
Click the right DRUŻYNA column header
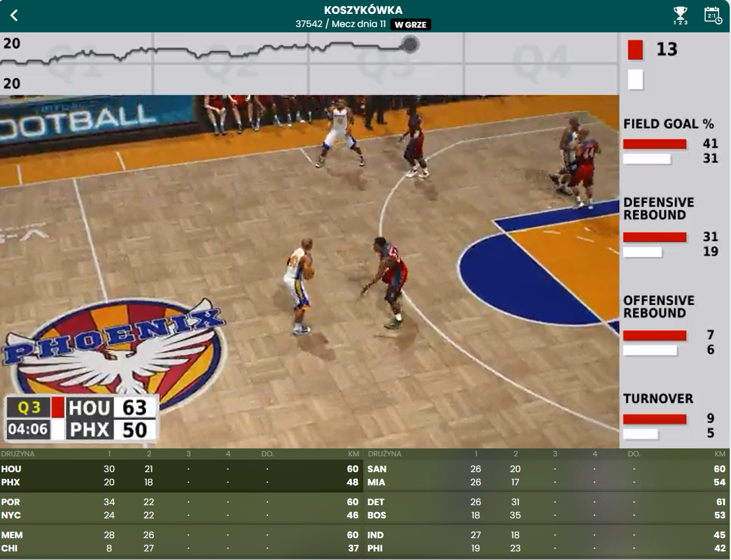[x=384, y=454]
